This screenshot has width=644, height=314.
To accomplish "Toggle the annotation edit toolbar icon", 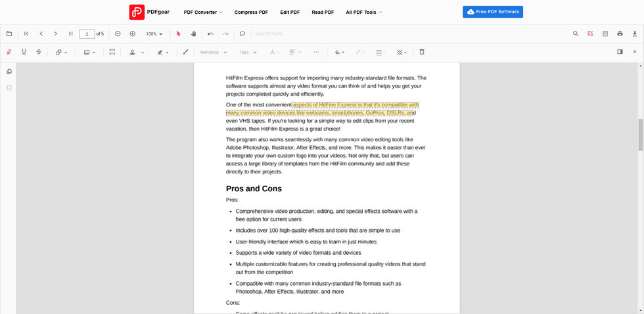I will click(x=590, y=34).
